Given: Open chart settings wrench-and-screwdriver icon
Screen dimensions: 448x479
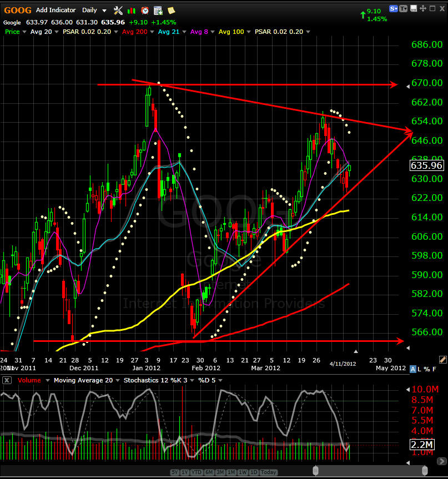Looking at the screenshot, I should click(118, 11).
